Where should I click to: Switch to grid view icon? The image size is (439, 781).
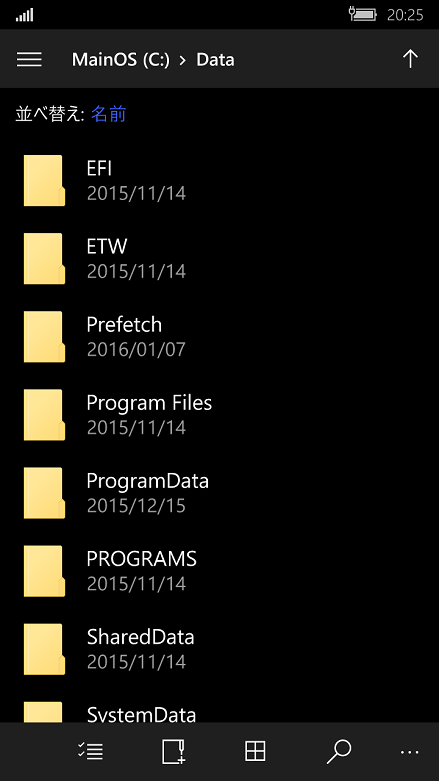pos(255,751)
